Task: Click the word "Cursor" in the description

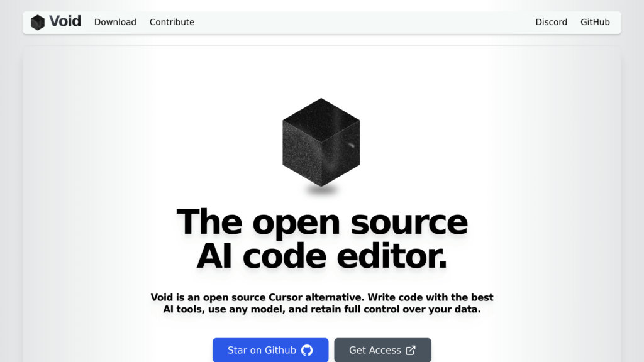Action: [x=286, y=297]
